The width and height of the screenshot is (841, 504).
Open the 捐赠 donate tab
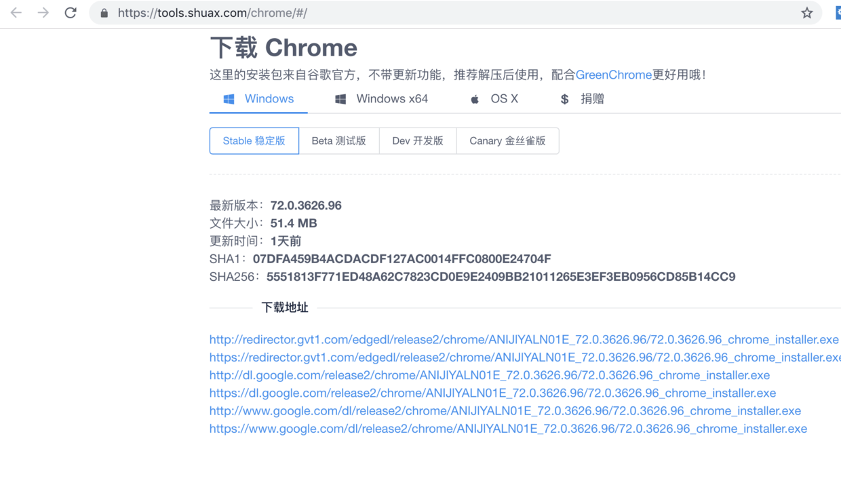(x=582, y=99)
